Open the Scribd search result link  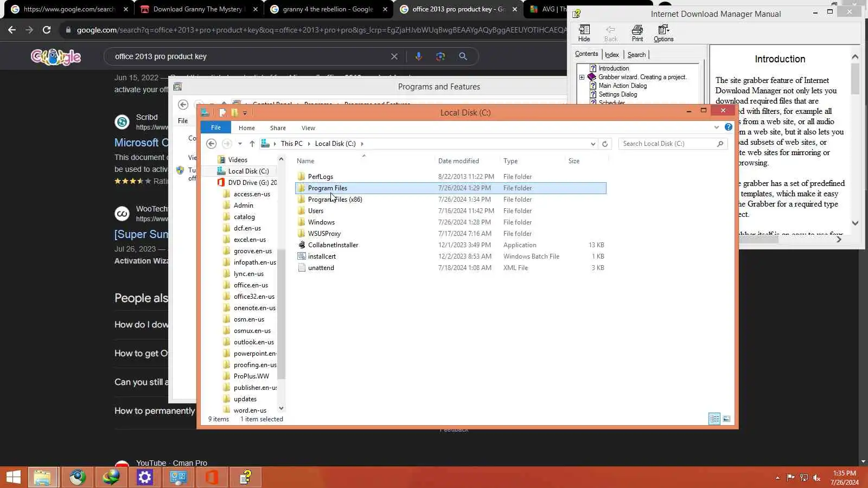pos(141,143)
